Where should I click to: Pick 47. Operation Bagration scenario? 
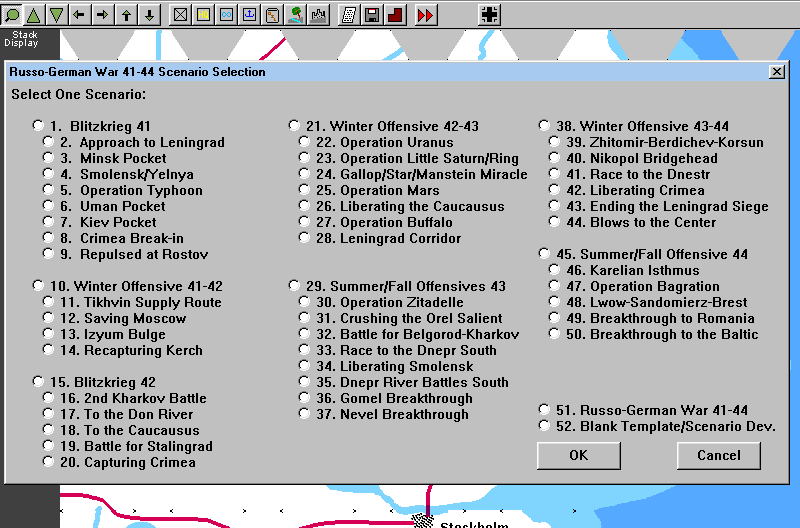point(554,286)
